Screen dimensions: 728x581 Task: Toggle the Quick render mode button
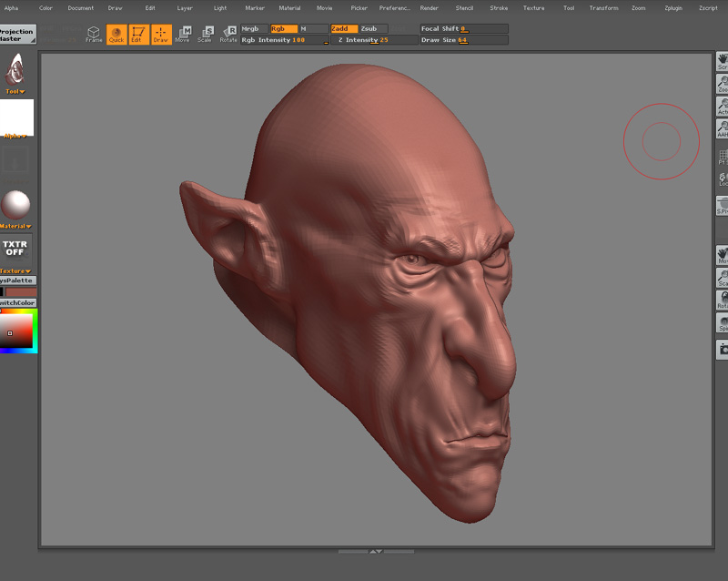click(x=116, y=35)
